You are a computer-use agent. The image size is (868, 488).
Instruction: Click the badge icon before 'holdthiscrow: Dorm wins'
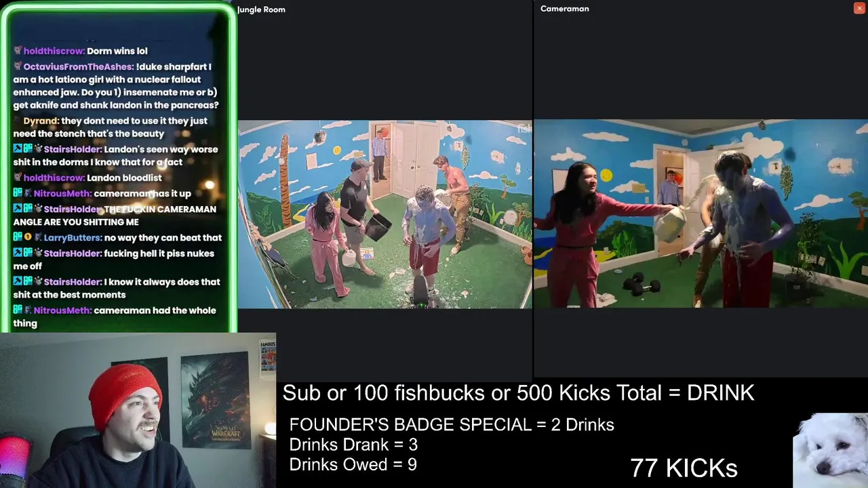tap(18, 51)
